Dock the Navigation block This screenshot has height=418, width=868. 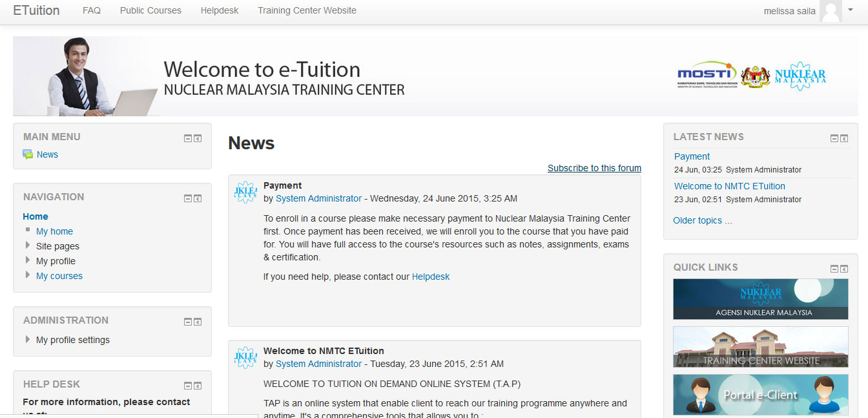(x=198, y=198)
